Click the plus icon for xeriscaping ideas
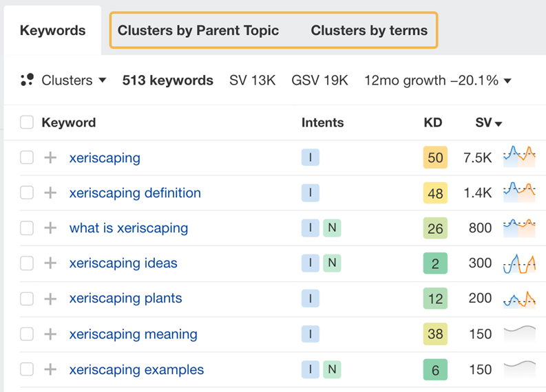Screen dimensions: 546x392 pyautogui.click(x=50, y=263)
